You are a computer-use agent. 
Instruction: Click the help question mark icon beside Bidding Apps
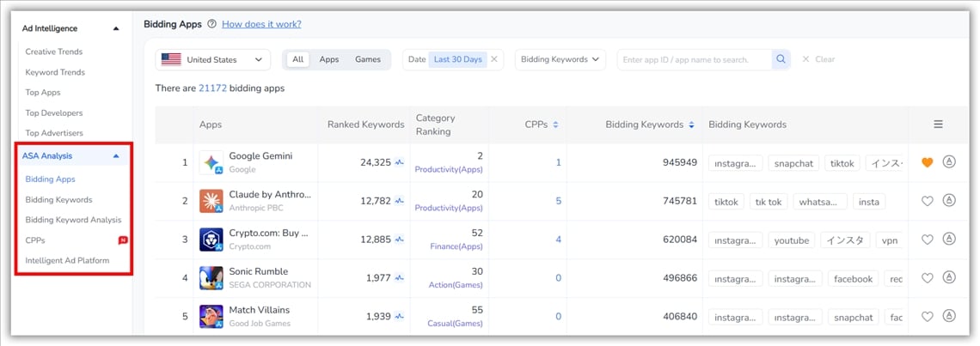tap(211, 24)
